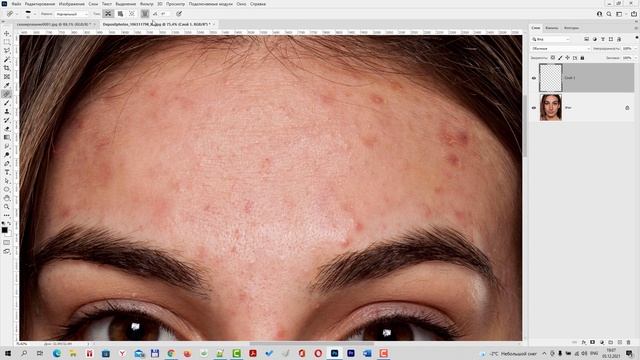640x360 pixels.
Task: Select the Eraser tool
Action: [7, 129]
